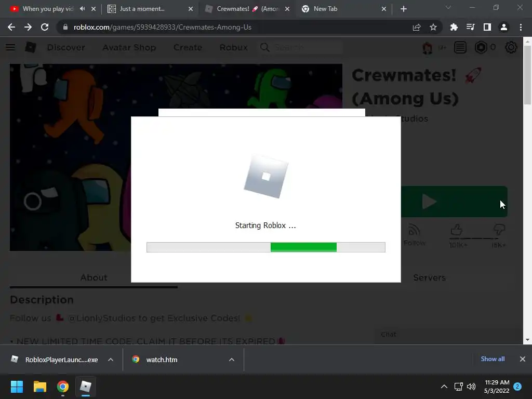
Task: Open the volume control in system tray
Action: click(471, 387)
